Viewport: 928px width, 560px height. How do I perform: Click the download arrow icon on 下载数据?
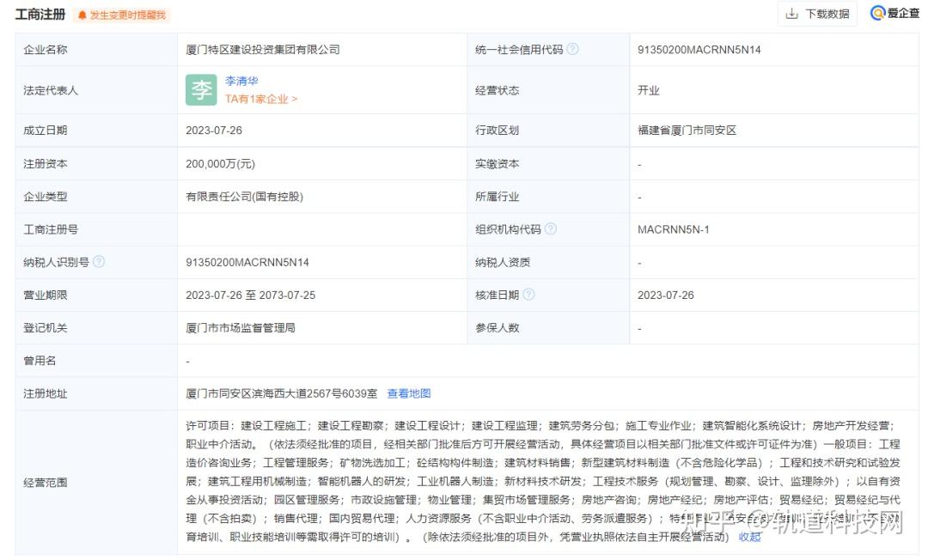[793, 14]
